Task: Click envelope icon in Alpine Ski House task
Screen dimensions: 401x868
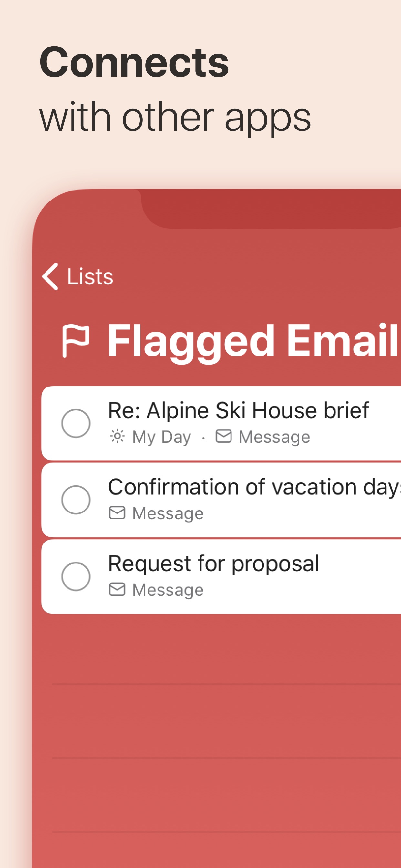Action: tap(223, 436)
